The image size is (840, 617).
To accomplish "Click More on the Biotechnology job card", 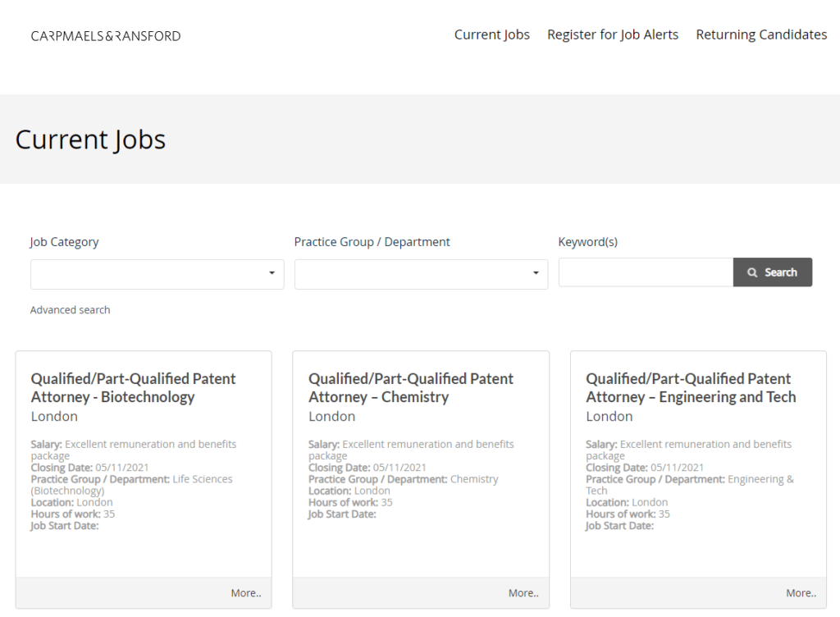I will (245, 592).
